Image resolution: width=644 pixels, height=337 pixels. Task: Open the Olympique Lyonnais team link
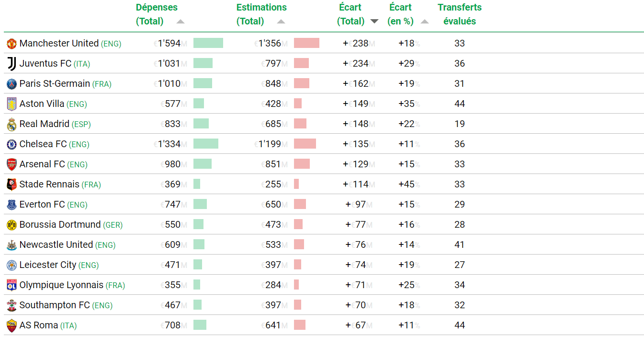(61, 285)
